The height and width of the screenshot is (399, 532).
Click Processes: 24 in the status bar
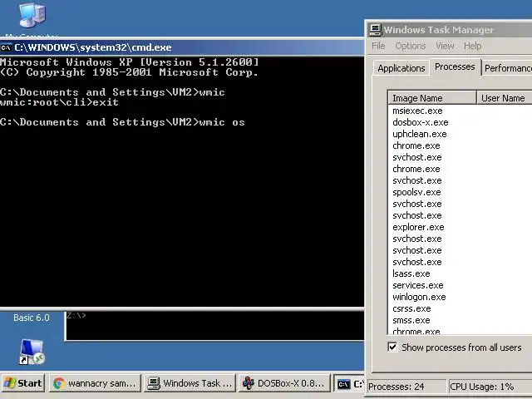[x=406, y=387]
